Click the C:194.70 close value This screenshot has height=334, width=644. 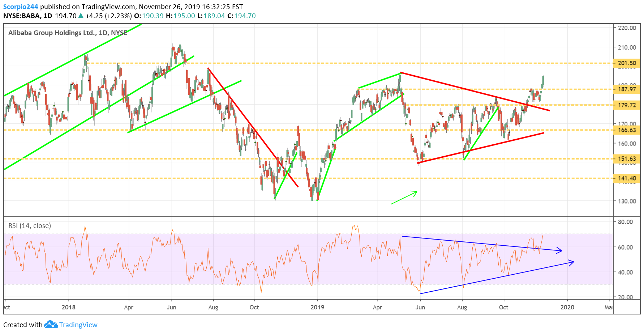click(241, 16)
